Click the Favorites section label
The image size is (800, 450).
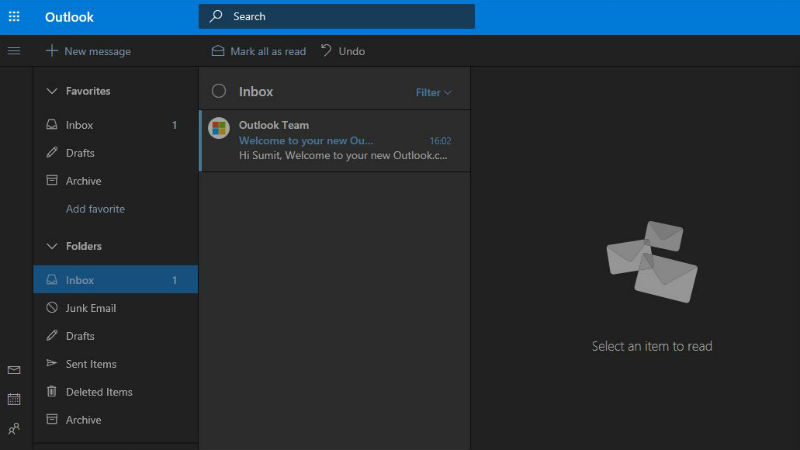88,91
